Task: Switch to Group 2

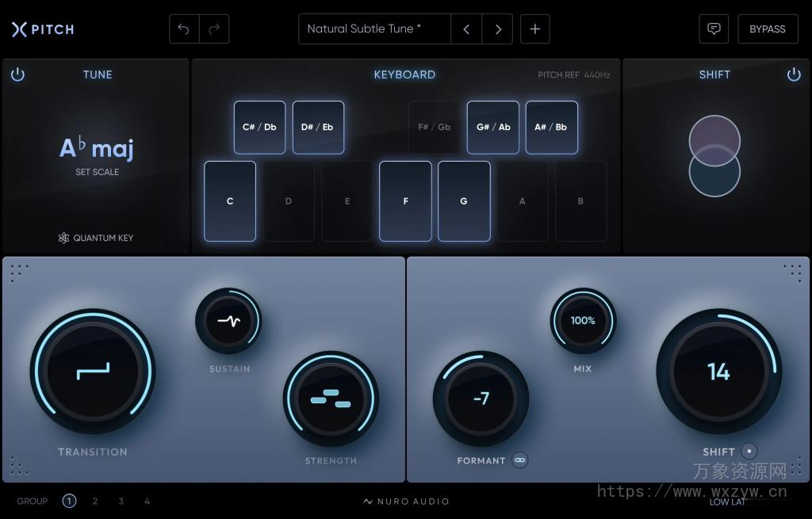Action: point(94,501)
